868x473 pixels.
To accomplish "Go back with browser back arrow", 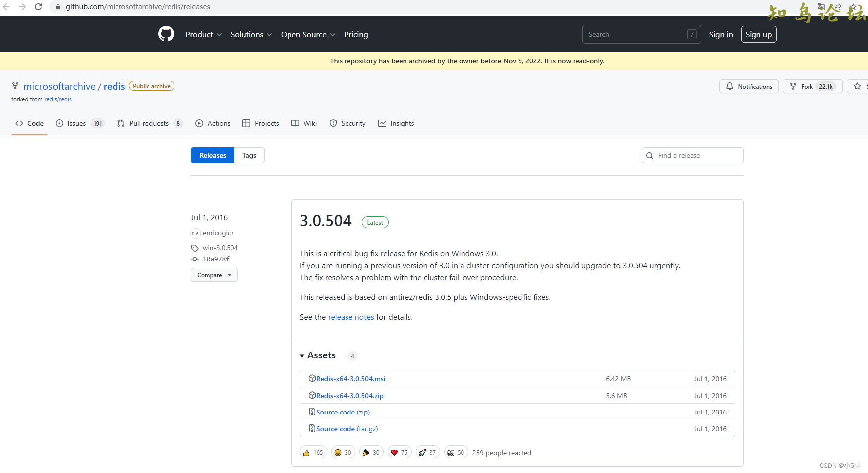I will [x=6, y=7].
